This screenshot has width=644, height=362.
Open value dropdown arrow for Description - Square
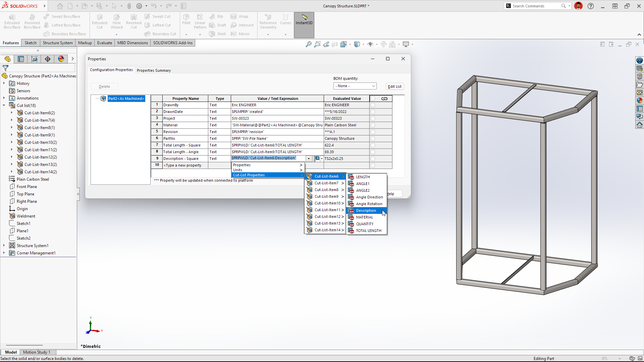tap(309, 159)
